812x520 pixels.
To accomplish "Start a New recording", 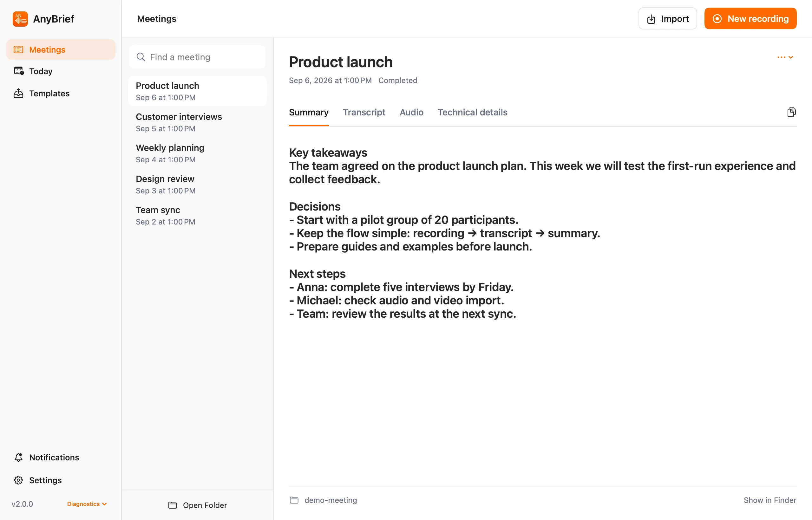I will [x=750, y=19].
